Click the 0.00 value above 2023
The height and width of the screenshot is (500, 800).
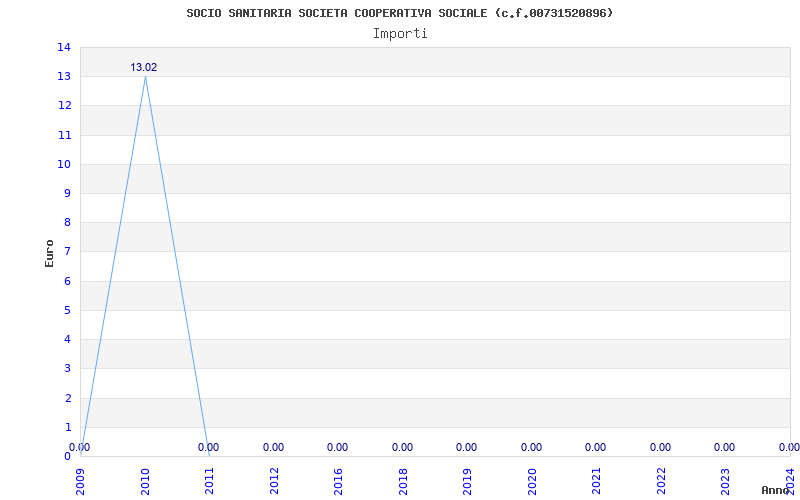coord(725,447)
